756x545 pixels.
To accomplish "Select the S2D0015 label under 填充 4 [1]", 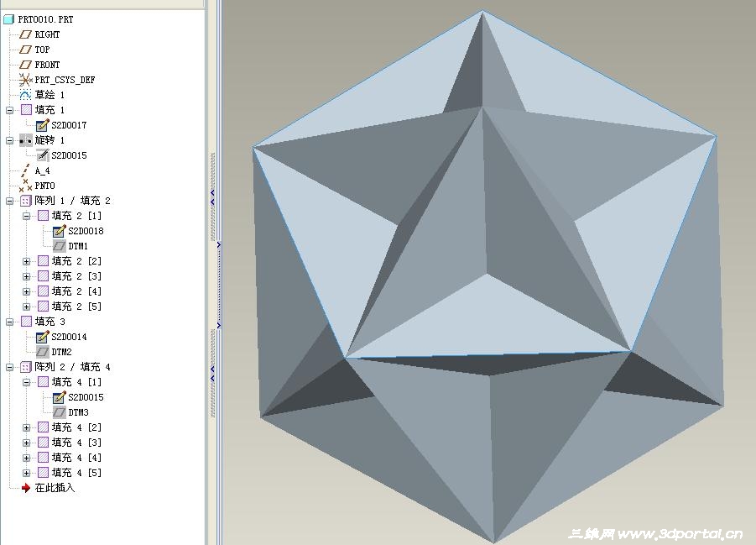I will coord(86,397).
